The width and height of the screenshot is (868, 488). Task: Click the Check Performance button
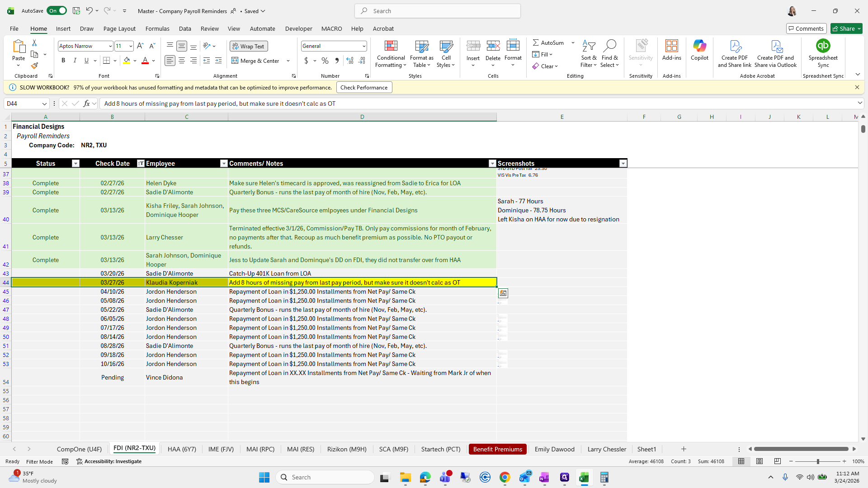pyautogui.click(x=364, y=88)
